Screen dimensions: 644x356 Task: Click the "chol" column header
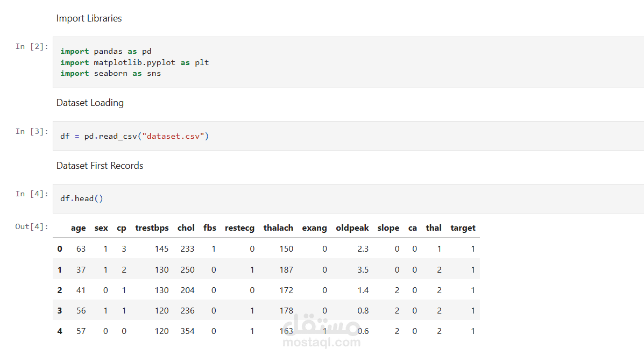tap(186, 228)
